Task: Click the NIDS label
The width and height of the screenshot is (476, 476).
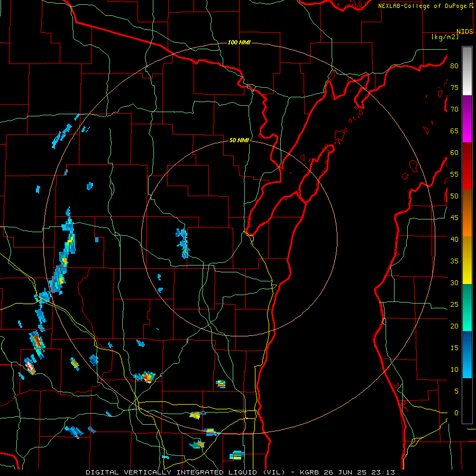Action: pos(465,32)
